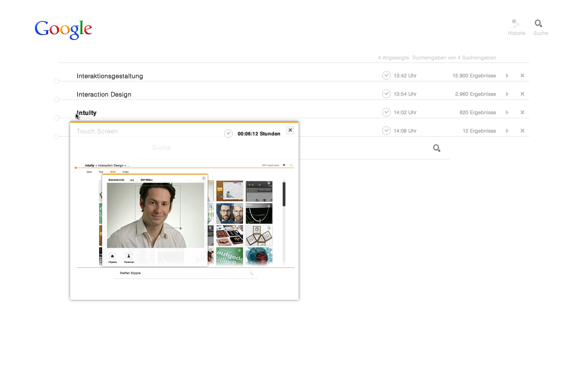Select the radio circle for Interaction Design row
Viewport: 588px width, 368px height.
coord(56,99)
